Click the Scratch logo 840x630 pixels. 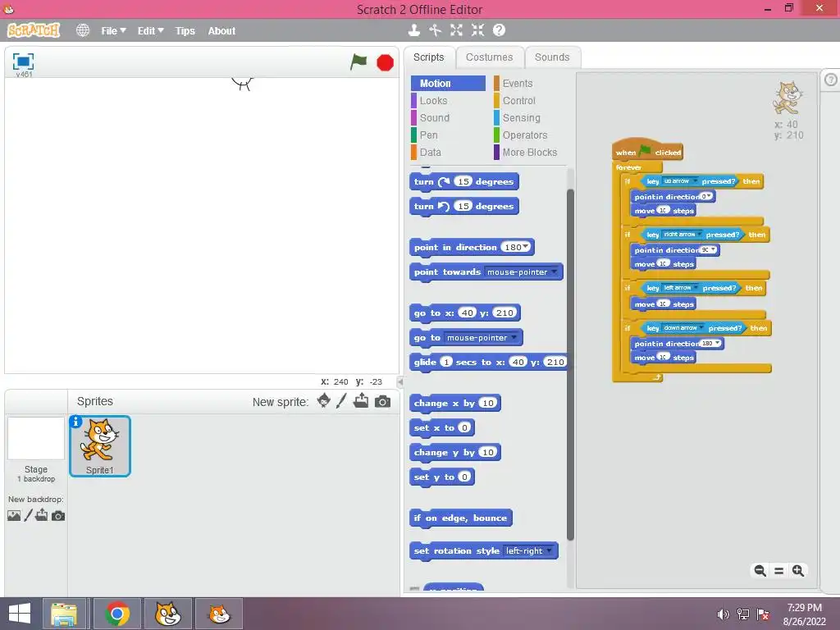(33, 30)
